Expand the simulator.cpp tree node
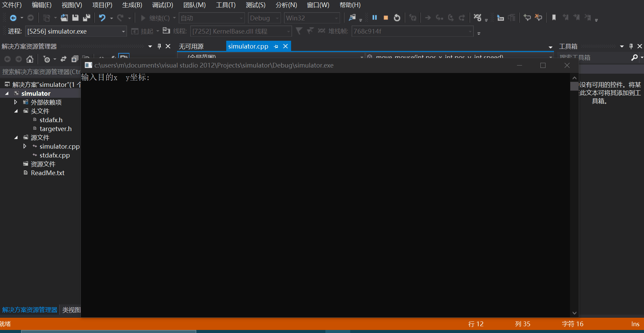This screenshot has width=644, height=333. (24, 146)
